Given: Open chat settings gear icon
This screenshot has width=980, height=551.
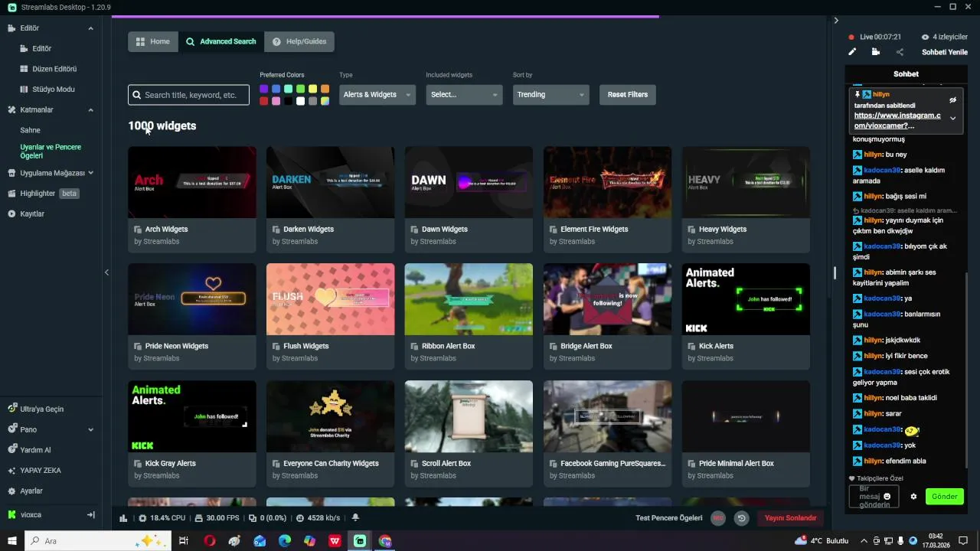Looking at the screenshot, I should (913, 497).
